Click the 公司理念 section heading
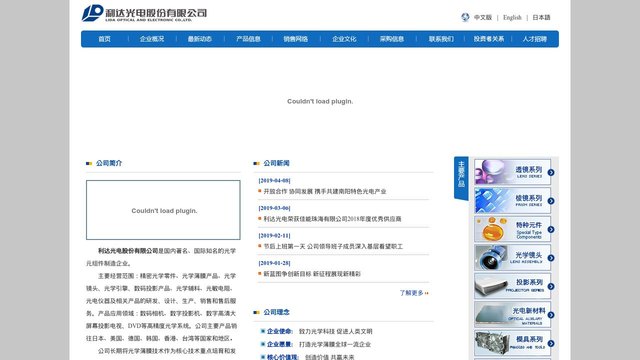Screen dimensions: 640x360 [x=276, y=312]
